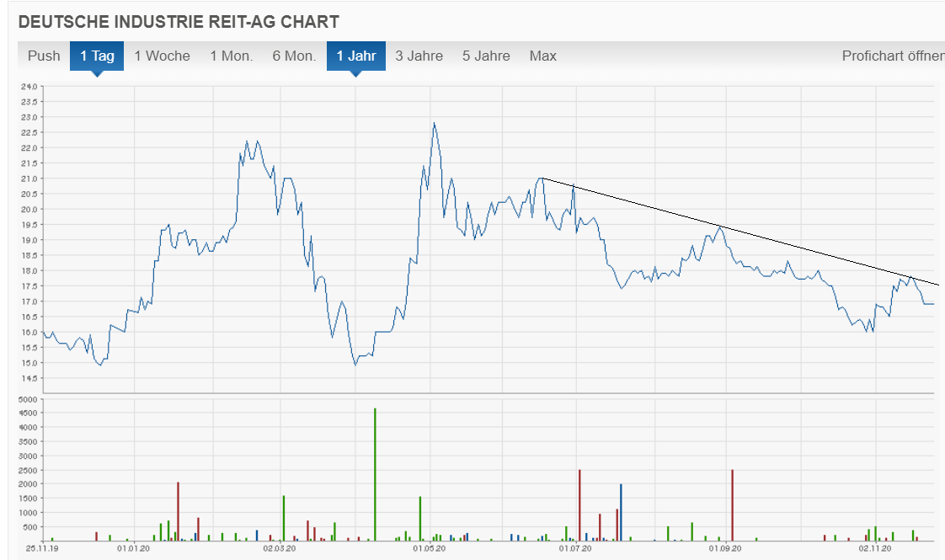The width and height of the screenshot is (945, 560).
Task: Click the 25.11.19 start date label
Action: pyautogui.click(x=41, y=549)
